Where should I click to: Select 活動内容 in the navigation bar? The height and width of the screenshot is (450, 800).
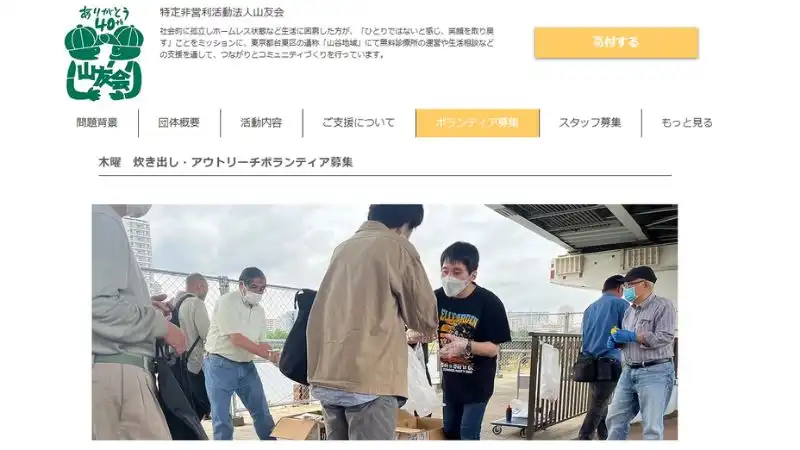pos(261,123)
